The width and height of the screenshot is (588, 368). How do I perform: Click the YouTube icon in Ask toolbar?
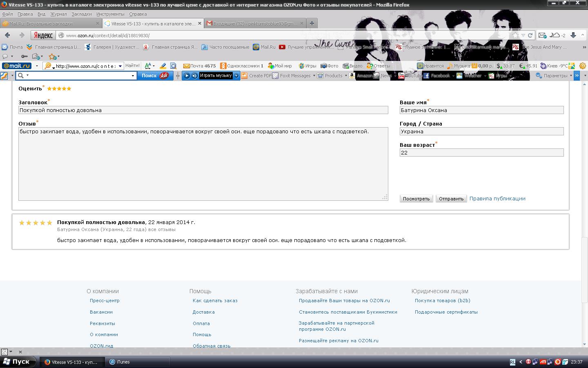pyautogui.click(x=401, y=76)
